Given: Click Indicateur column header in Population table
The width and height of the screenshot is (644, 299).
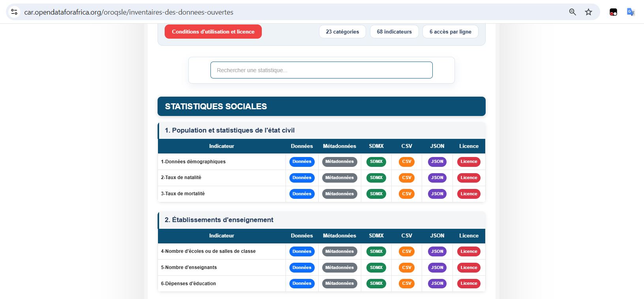Looking at the screenshot, I should tap(222, 146).
